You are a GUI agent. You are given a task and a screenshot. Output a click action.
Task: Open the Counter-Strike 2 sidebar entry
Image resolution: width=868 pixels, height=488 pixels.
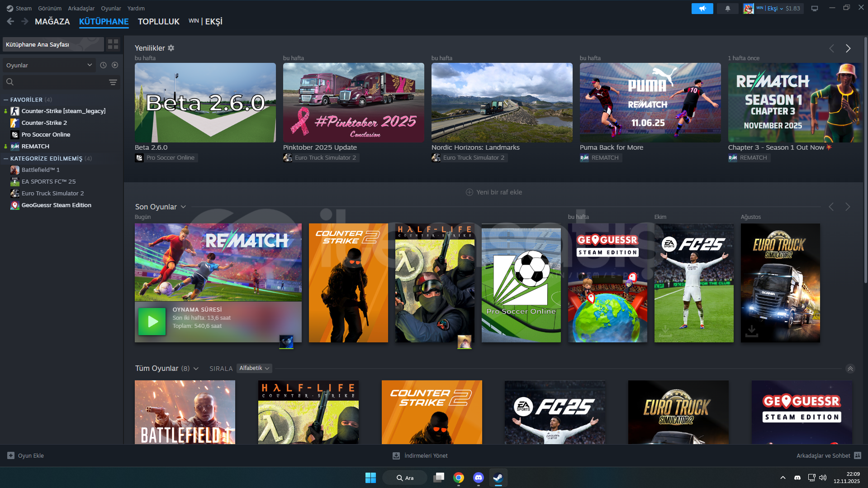pos(44,123)
